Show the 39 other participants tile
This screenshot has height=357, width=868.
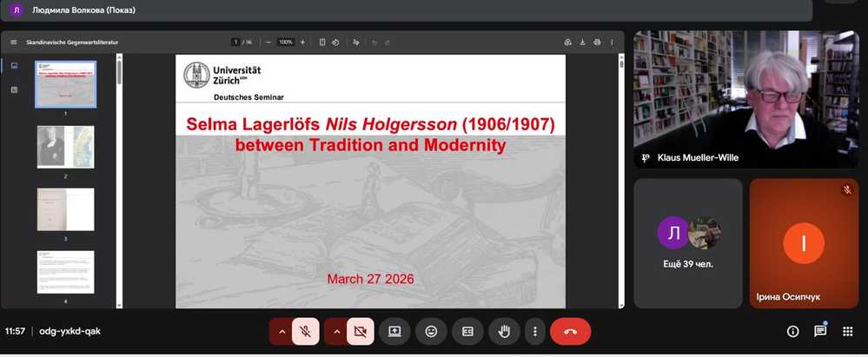(x=687, y=243)
